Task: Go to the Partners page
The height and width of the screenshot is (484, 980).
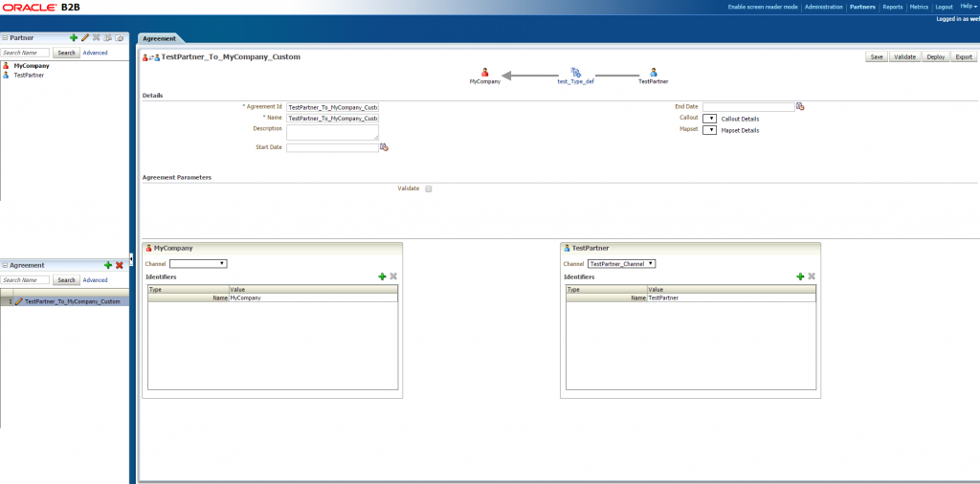Action: [x=863, y=7]
